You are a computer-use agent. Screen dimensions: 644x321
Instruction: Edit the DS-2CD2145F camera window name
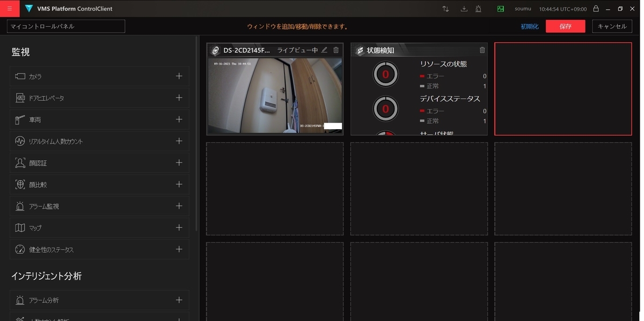point(324,50)
